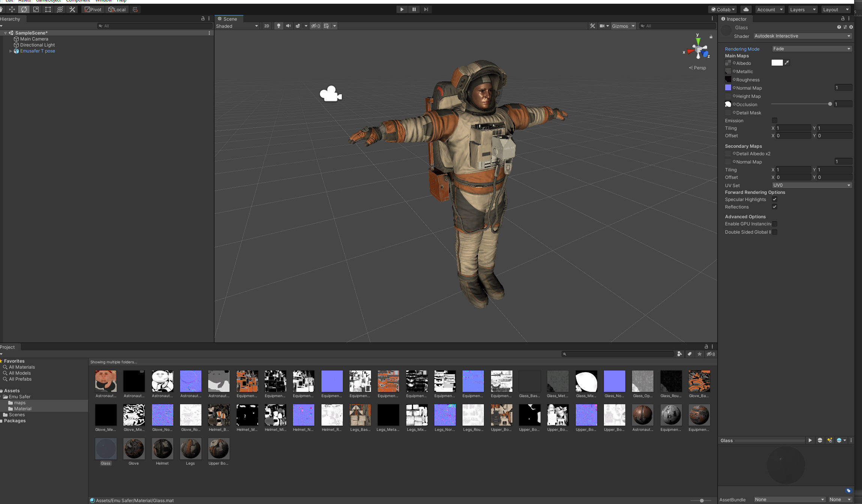
Task: Toggle 2D view mode
Action: pos(267,26)
